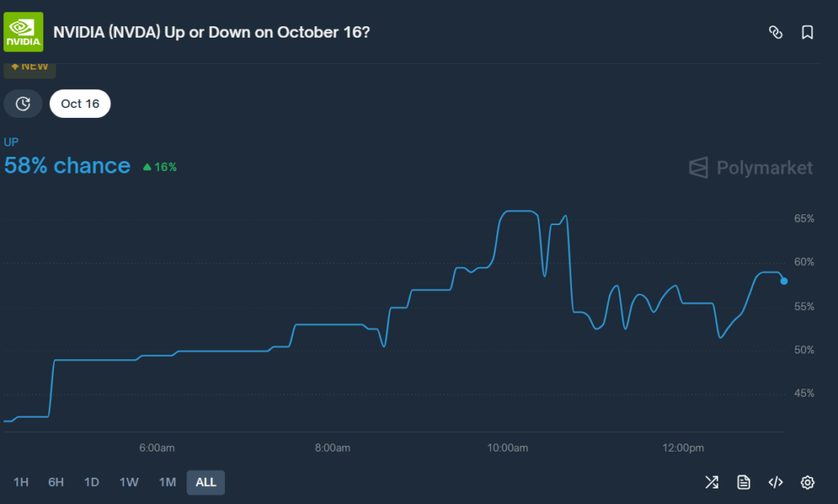The height and width of the screenshot is (504, 838).
Task: Select the 1H range button
Action: pos(20,483)
